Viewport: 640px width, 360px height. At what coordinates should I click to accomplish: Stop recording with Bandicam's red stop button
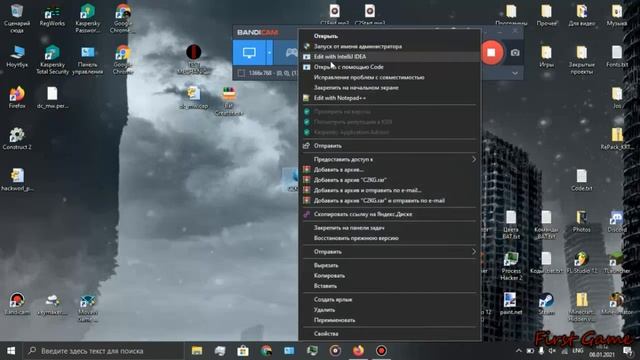tap(491, 52)
